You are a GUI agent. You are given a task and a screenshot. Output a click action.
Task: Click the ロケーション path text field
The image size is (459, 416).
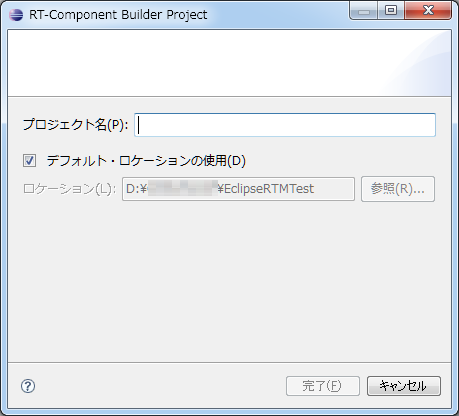pyautogui.click(x=238, y=189)
